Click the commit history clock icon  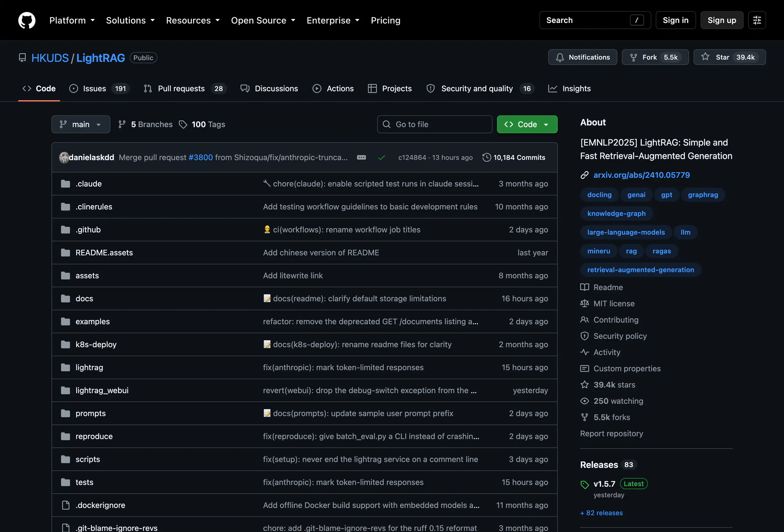486,157
